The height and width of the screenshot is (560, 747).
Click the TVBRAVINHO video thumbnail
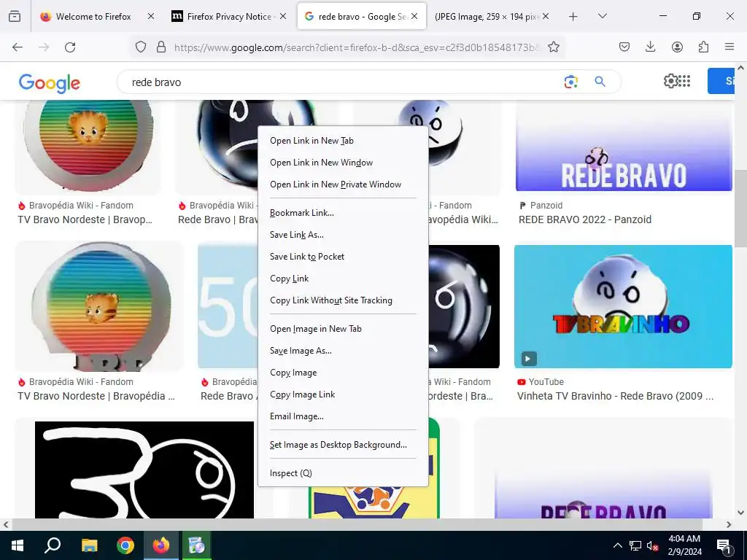pyautogui.click(x=623, y=306)
